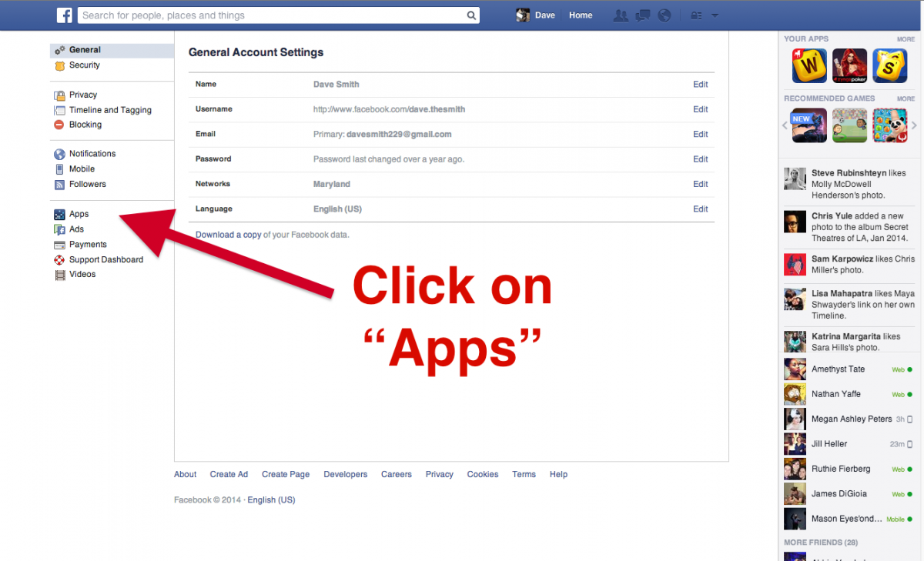Select Apps in the settings sidebar
The width and height of the screenshot is (924, 561).
click(79, 214)
